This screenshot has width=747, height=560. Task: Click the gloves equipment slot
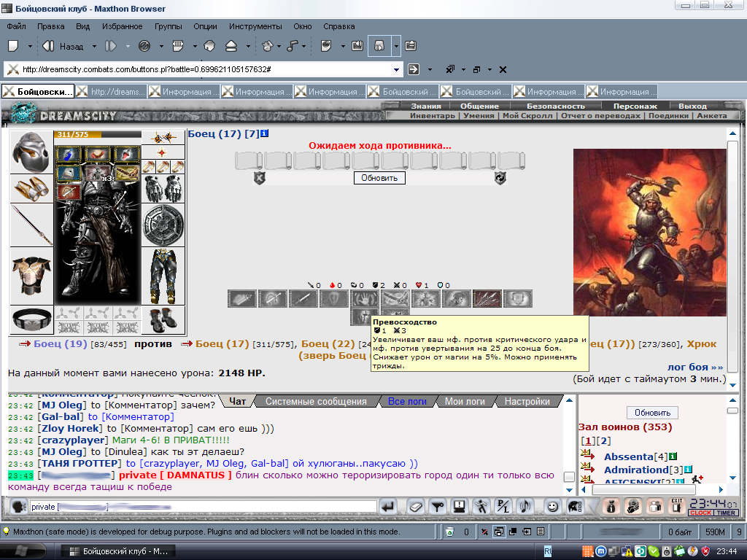coord(163,189)
